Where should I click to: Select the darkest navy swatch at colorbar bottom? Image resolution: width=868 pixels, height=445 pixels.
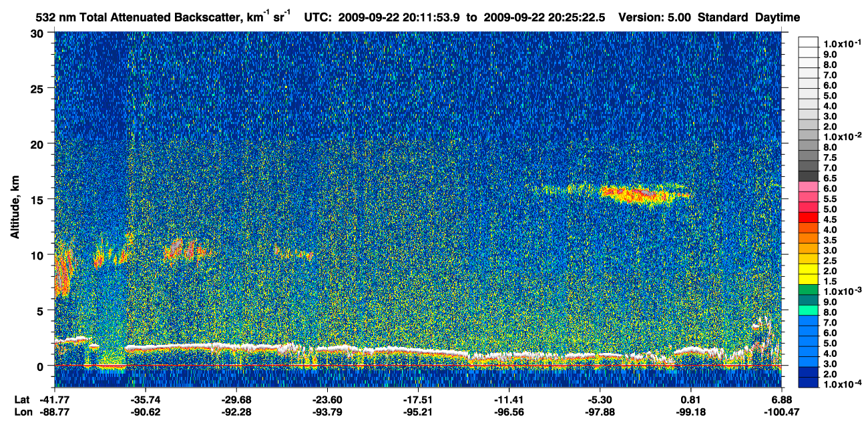[808, 382]
